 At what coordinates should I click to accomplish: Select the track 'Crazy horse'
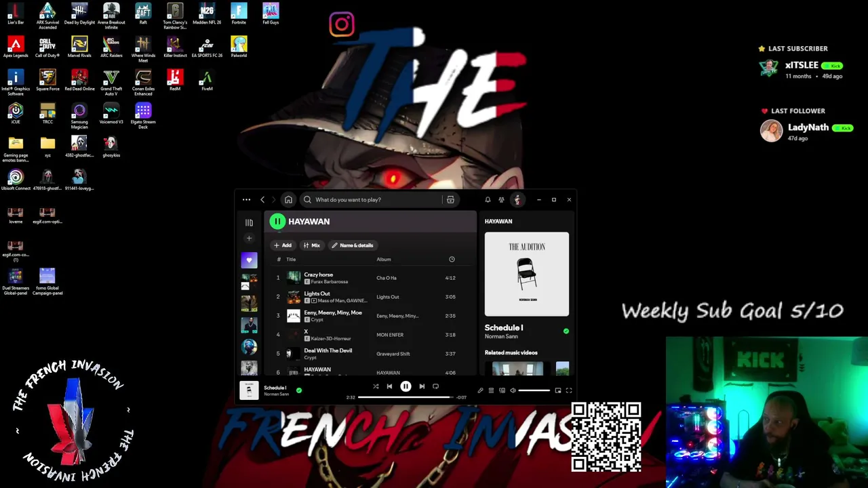(319, 274)
